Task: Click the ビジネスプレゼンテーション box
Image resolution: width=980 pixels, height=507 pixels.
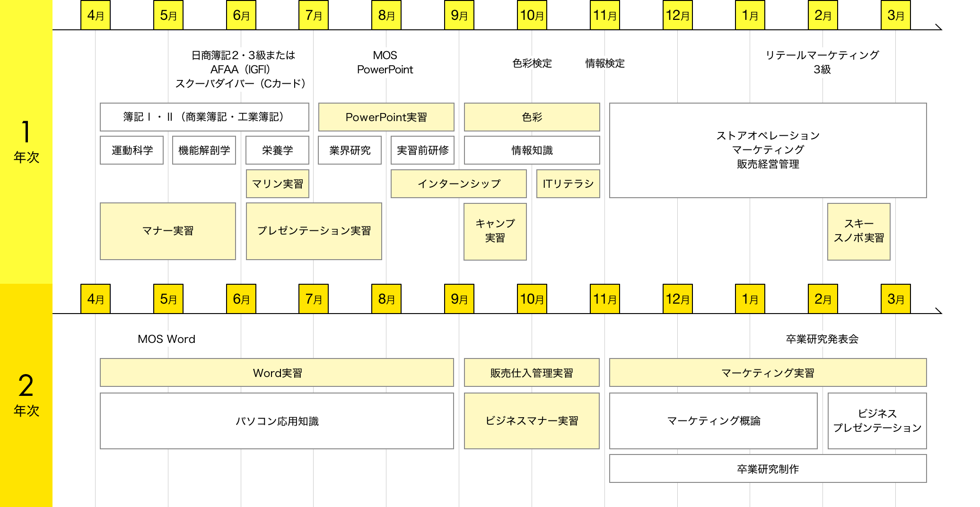Action: (x=877, y=421)
